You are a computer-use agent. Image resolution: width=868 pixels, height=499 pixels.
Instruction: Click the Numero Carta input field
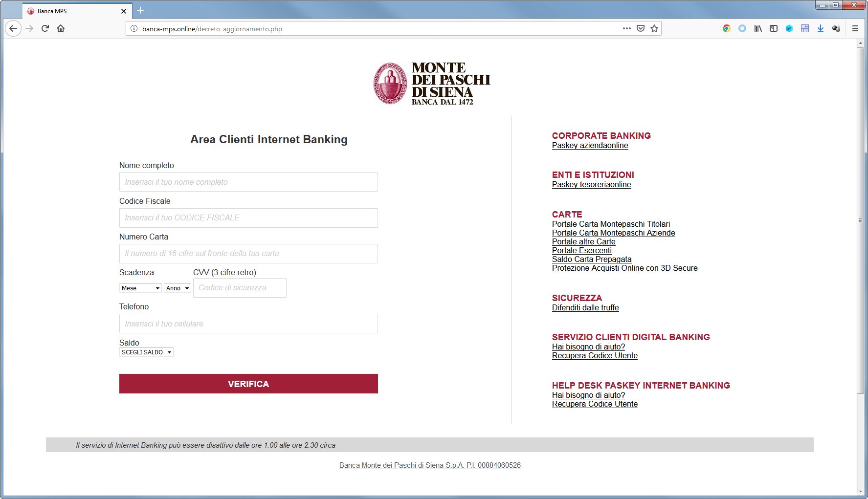coord(248,253)
